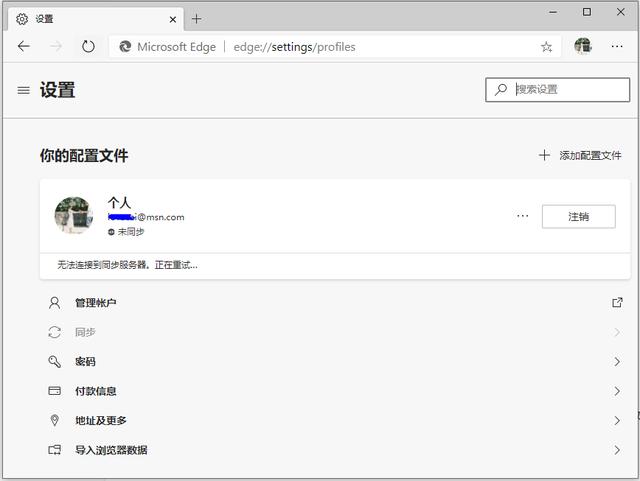
Task: Open the browser's three-dot menu
Action: pyautogui.click(x=617, y=47)
